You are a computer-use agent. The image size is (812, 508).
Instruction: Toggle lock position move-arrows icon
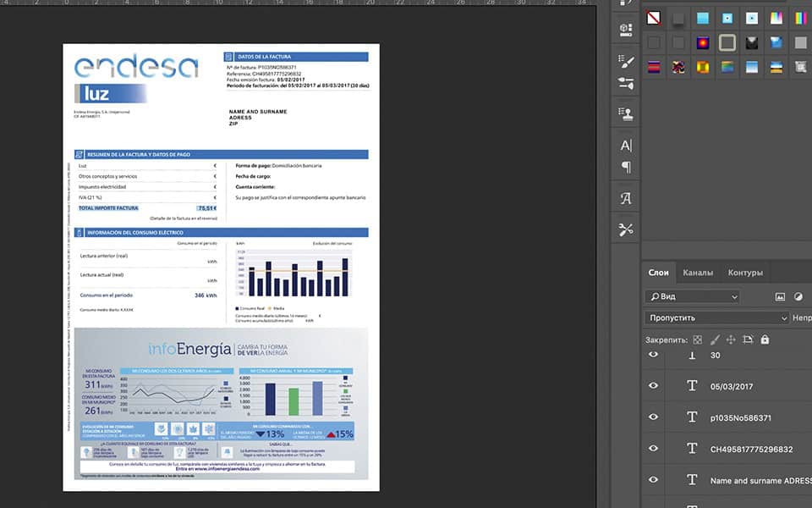pyautogui.click(x=731, y=340)
